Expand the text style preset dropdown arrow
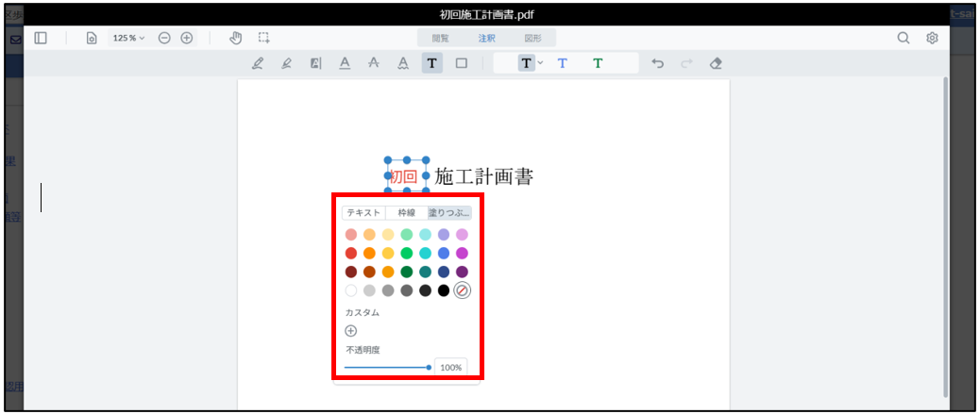The height and width of the screenshot is (414, 980). (x=540, y=63)
